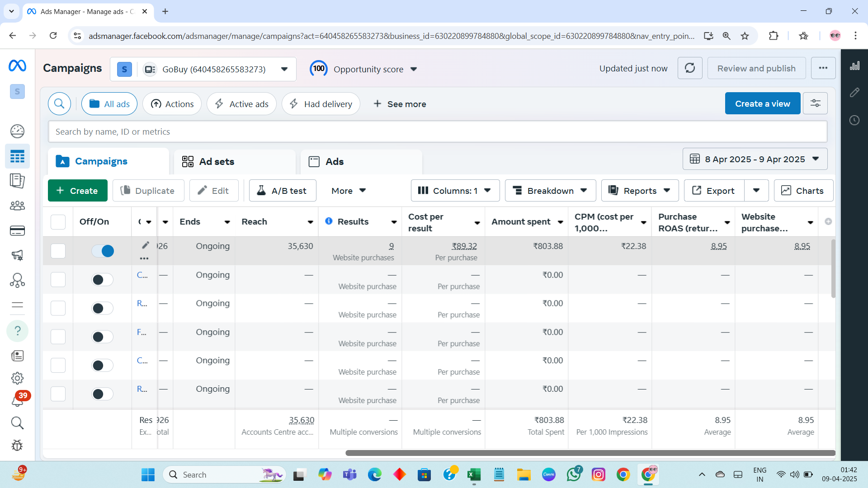Open Audiences people icon in sidebar

(x=17, y=206)
